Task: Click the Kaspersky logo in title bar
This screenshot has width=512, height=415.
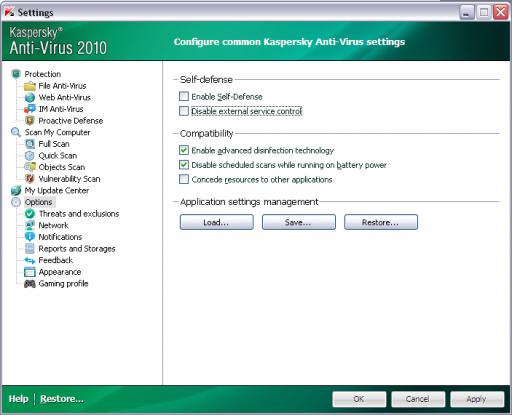Action: point(9,12)
